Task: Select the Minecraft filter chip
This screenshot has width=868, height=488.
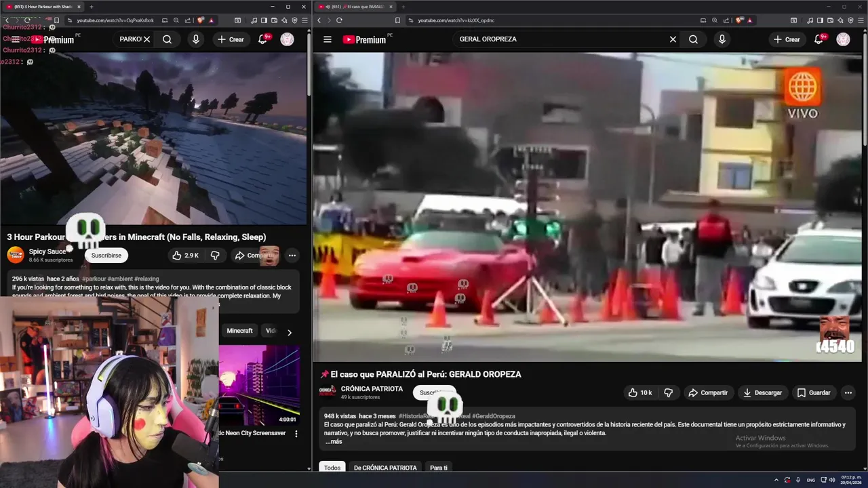Action: (239, 331)
